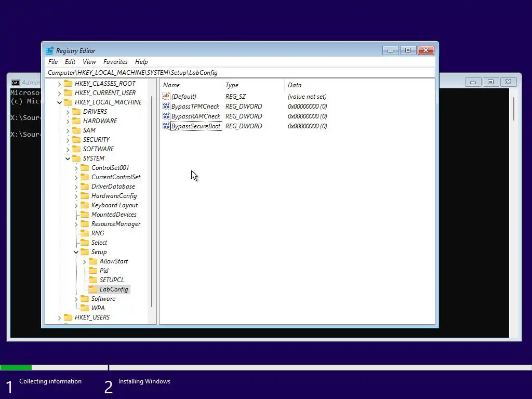
Task: Open the Help menu
Action: click(141, 62)
